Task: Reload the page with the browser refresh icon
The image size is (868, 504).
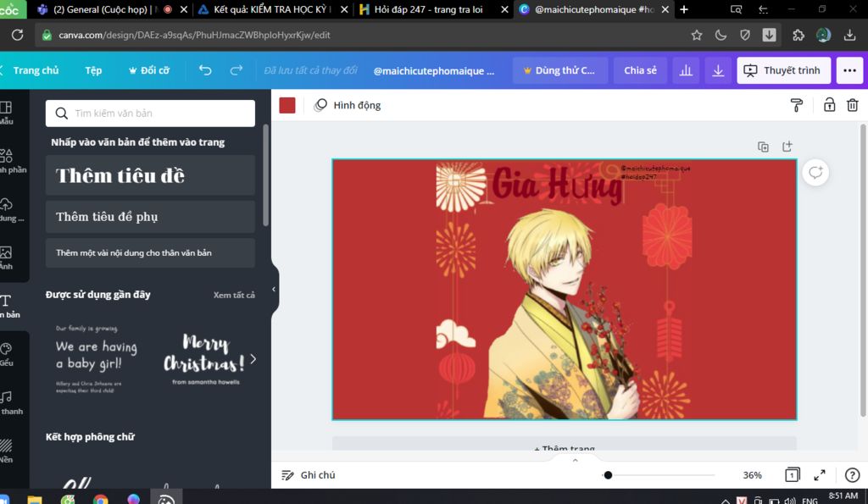Action: (x=17, y=35)
